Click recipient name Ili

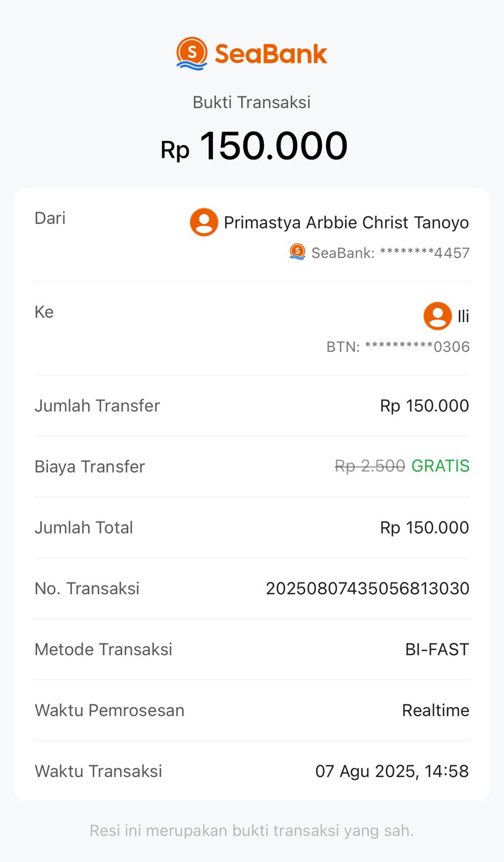[x=463, y=316]
